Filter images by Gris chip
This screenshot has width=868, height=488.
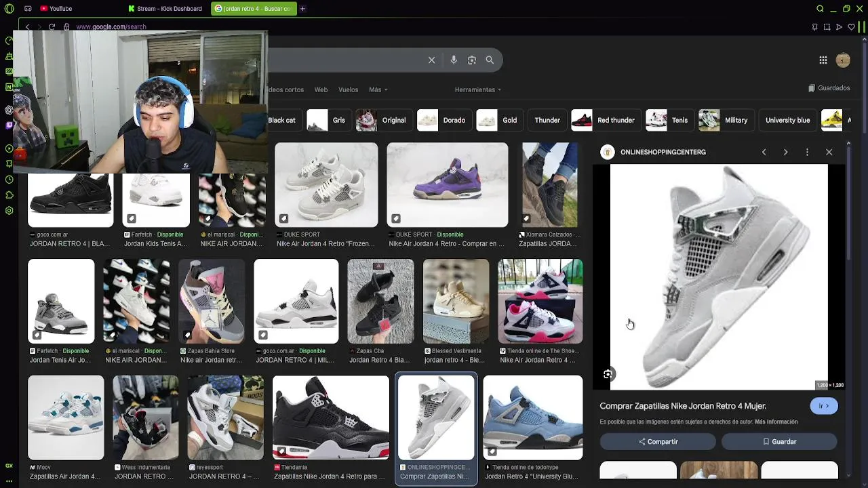tap(328, 120)
